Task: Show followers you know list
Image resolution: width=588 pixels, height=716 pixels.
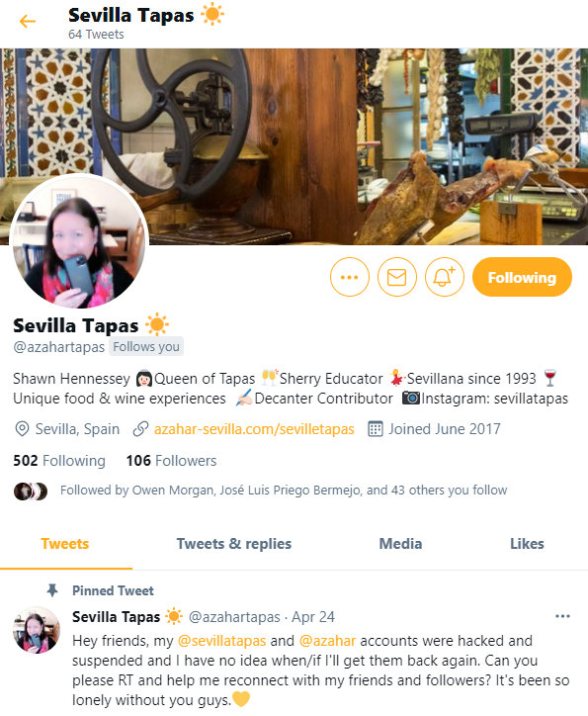Action: coord(284,490)
